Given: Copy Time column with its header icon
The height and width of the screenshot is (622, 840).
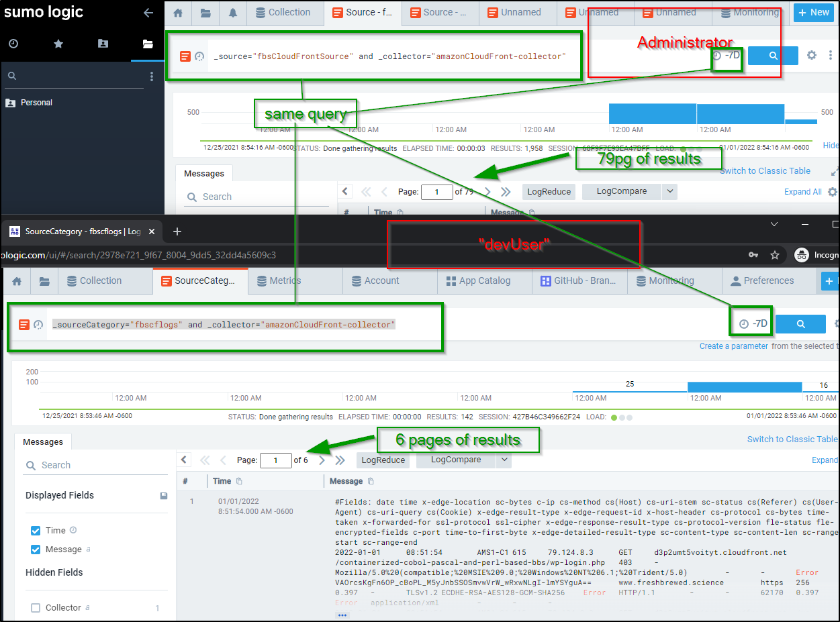Looking at the screenshot, I should pyautogui.click(x=240, y=481).
